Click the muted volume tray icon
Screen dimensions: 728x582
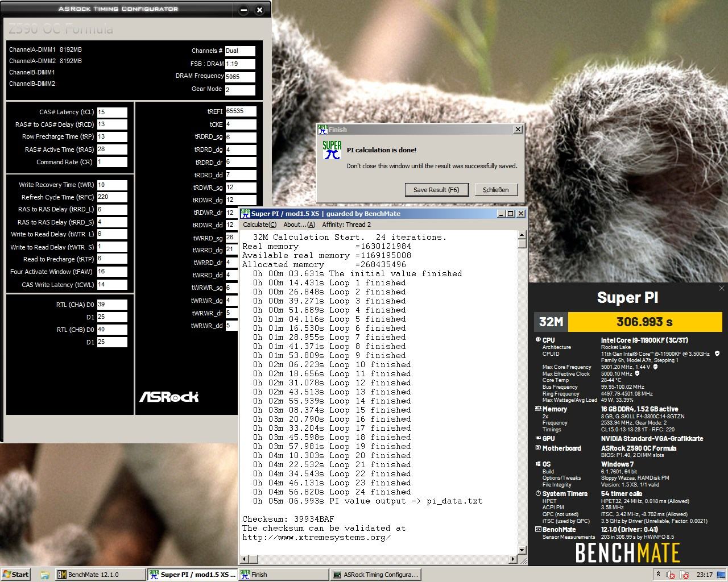coord(671,575)
